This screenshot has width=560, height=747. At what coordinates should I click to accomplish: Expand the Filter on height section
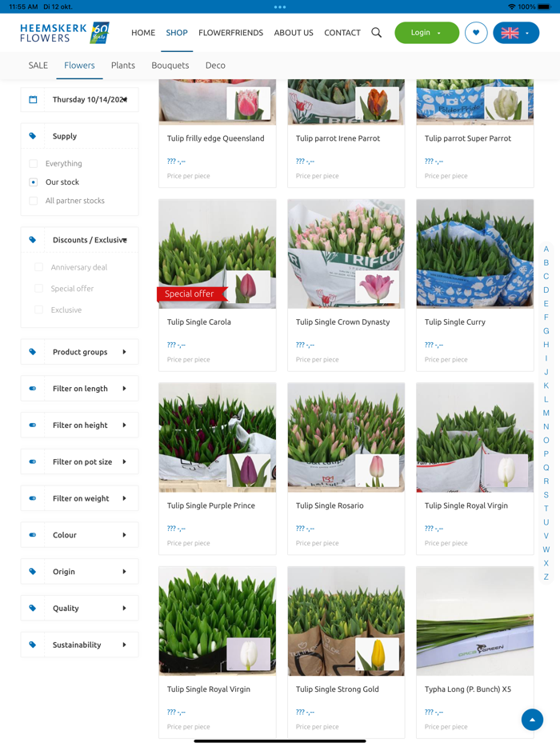[x=79, y=425]
